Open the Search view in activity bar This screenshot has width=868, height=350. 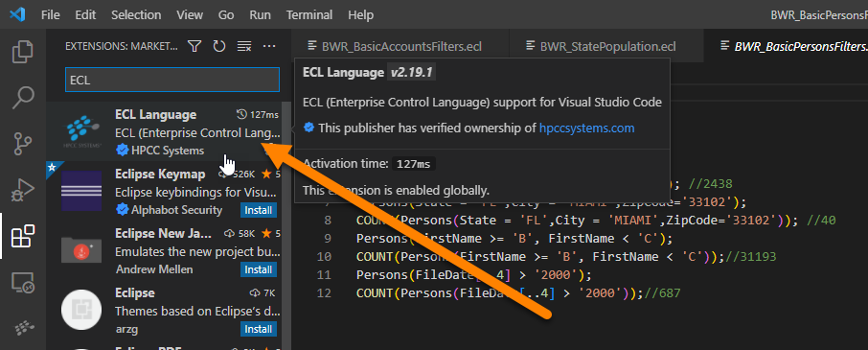click(23, 98)
